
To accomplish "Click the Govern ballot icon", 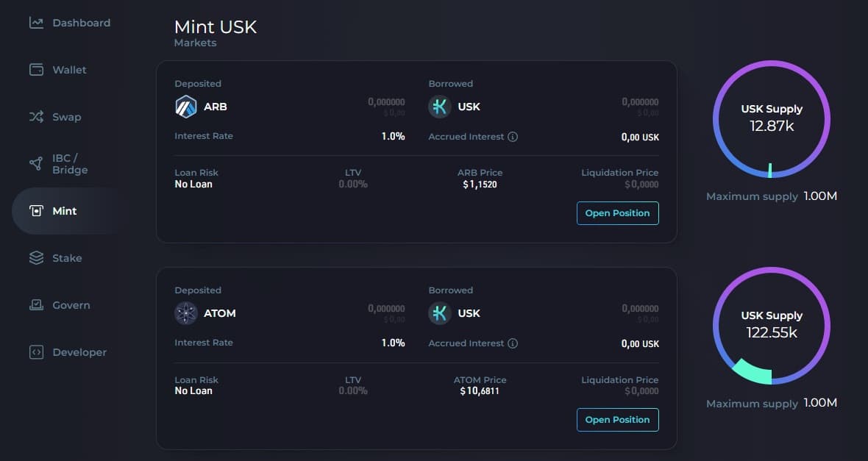I will click(x=36, y=305).
